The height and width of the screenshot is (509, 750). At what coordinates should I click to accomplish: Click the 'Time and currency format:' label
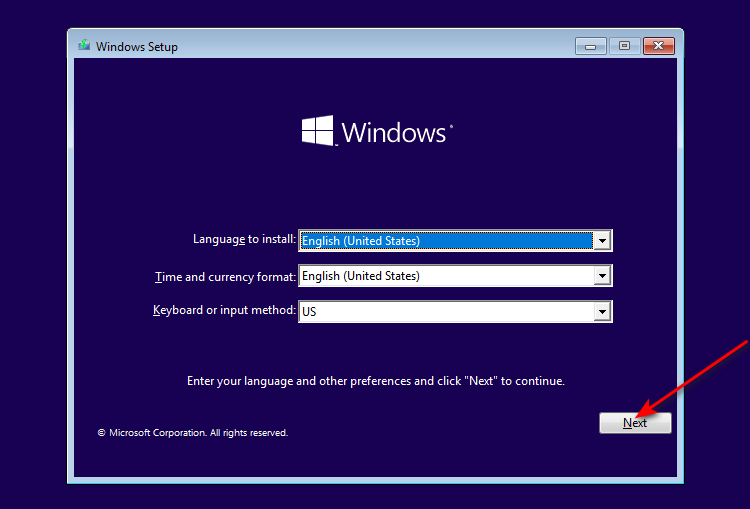[225, 277]
